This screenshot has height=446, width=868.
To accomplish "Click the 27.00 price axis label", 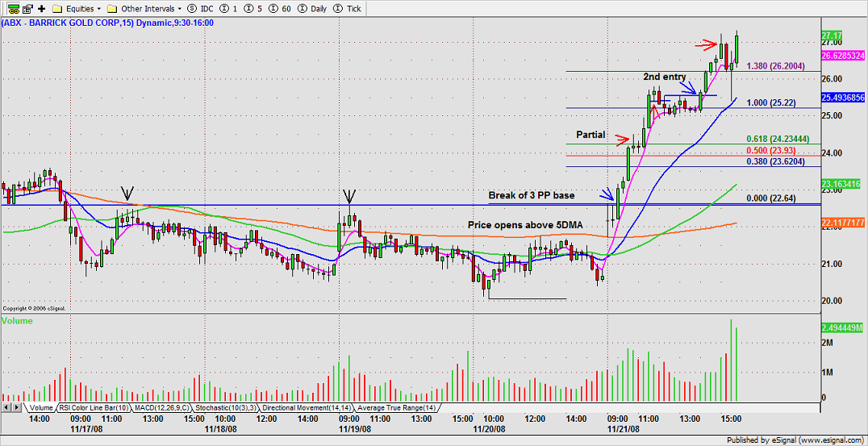I will 831,43.
